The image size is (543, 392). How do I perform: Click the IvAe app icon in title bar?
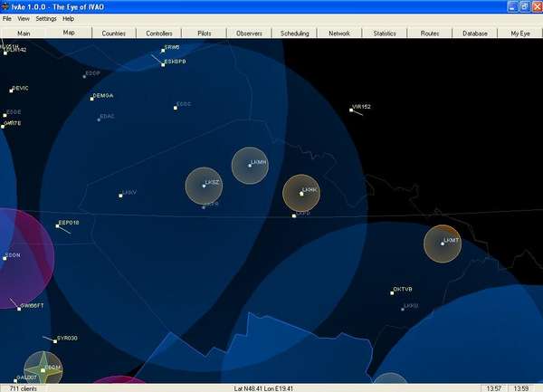(x=5, y=6)
